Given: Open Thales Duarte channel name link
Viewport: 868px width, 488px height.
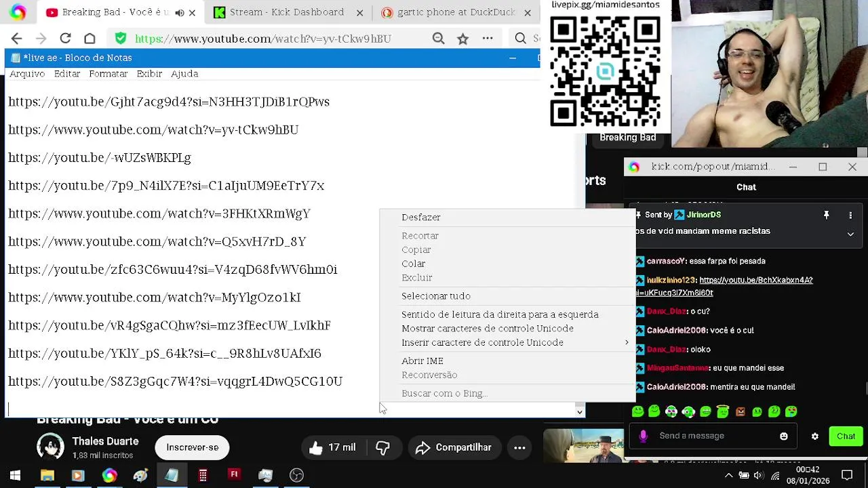Looking at the screenshot, I should pyautogui.click(x=105, y=441).
